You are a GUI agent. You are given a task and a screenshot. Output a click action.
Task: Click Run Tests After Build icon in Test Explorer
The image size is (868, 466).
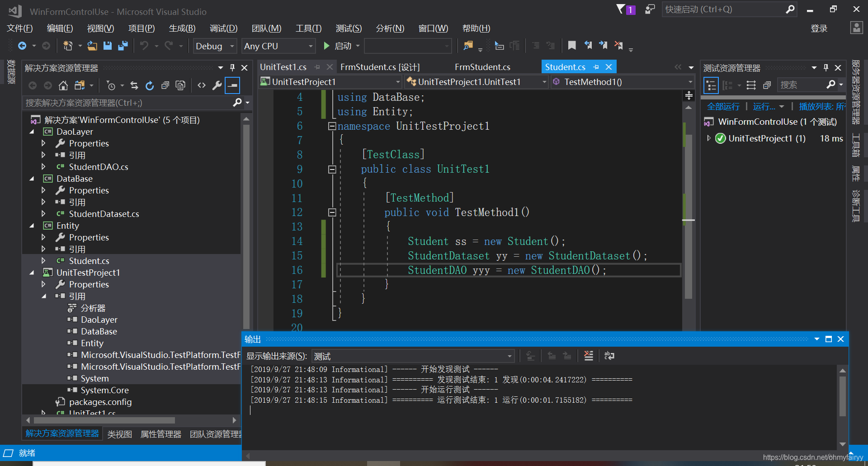751,85
